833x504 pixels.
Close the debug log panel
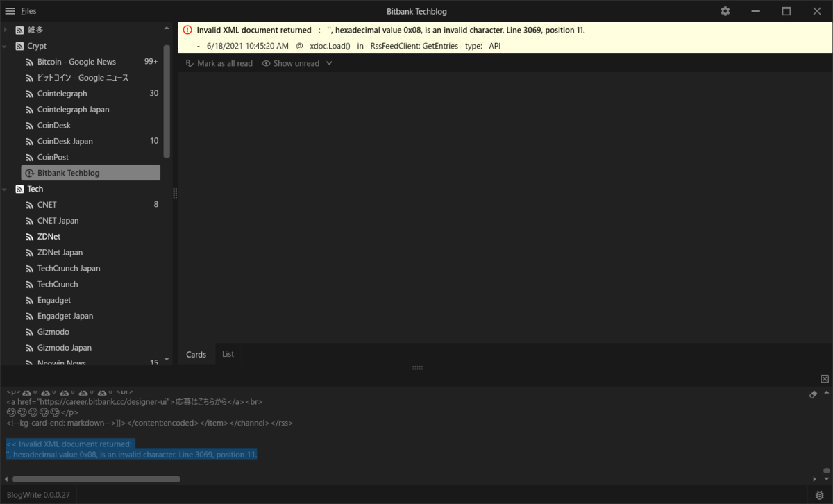pos(825,378)
